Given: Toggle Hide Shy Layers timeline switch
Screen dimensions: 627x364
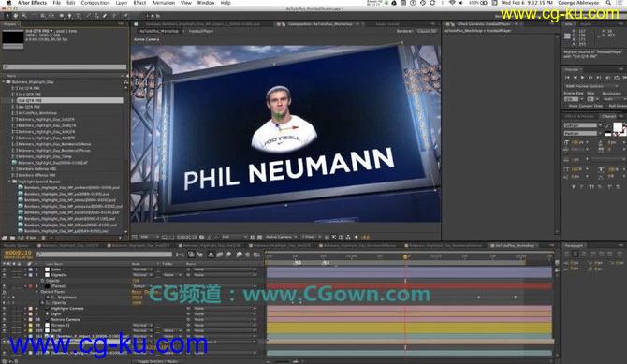Looking at the screenshot, I should 211,255.
